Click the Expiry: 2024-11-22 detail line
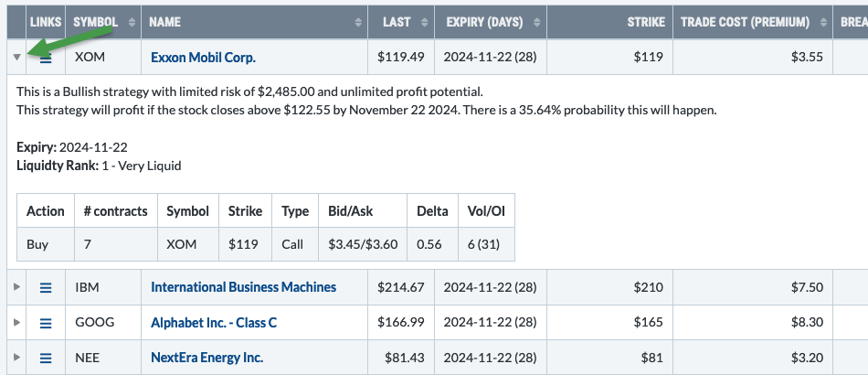 coord(72,147)
